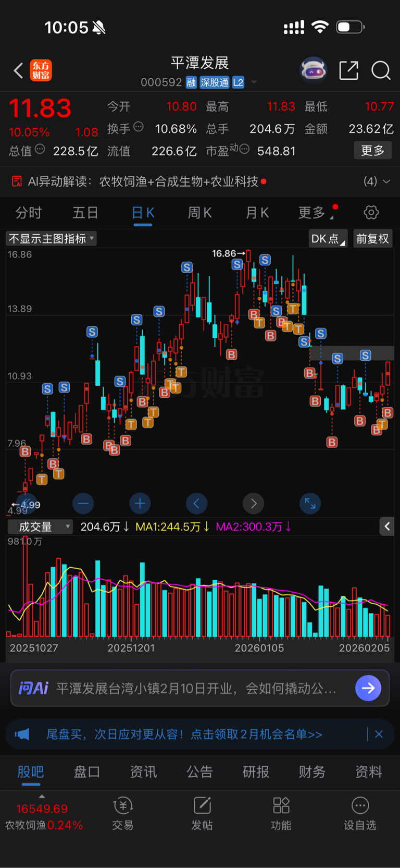Shift chart right with arrow button

pos(253,503)
